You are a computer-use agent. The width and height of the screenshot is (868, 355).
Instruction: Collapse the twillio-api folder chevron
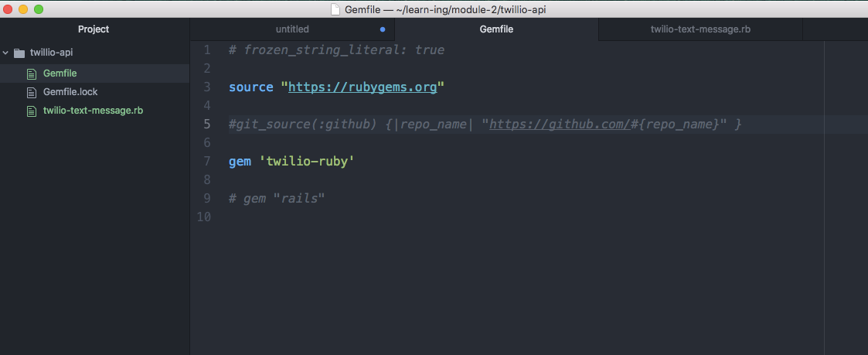pos(5,53)
